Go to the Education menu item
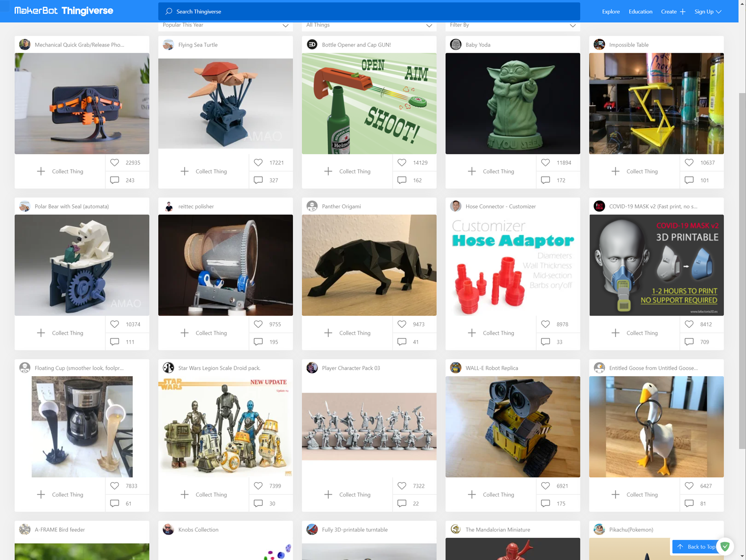This screenshot has height=560, width=746. click(x=640, y=12)
